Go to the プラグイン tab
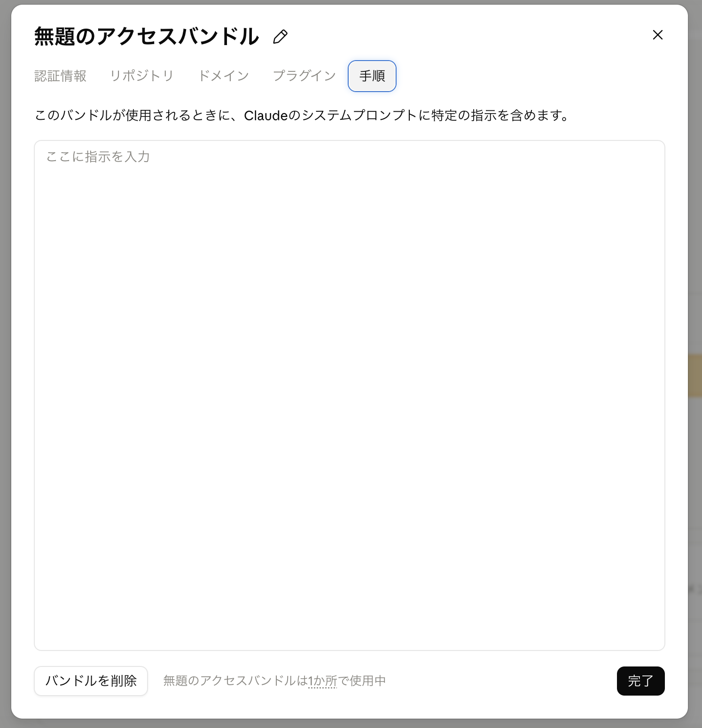The width and height of the screenshot is (702, 728). (x=304, y=76)
